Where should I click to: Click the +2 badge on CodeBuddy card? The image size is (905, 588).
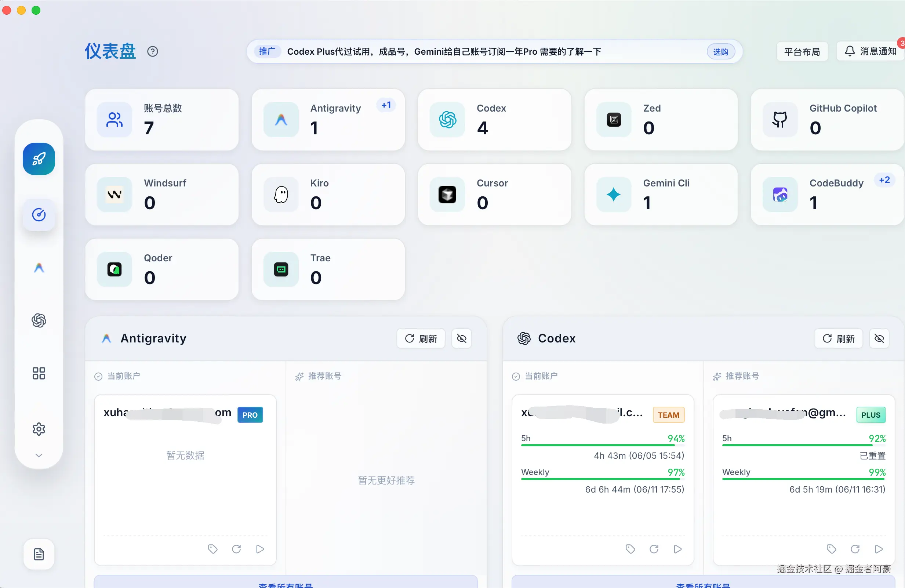click(884, 180)
